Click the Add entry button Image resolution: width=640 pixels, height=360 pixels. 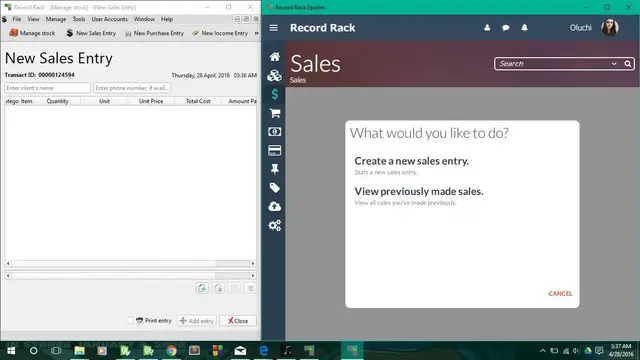(x=197, y=321)
